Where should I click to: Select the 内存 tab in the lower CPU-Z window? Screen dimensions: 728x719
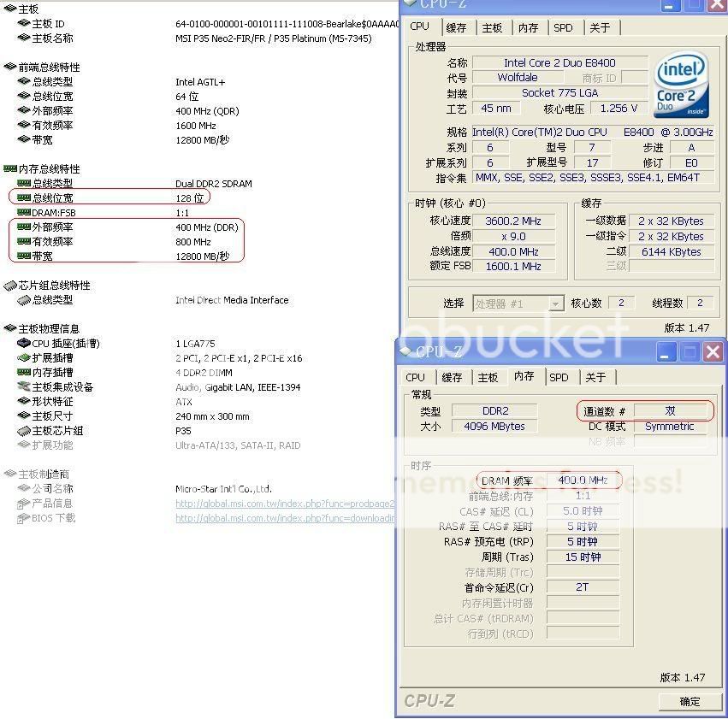click(524, 375)
